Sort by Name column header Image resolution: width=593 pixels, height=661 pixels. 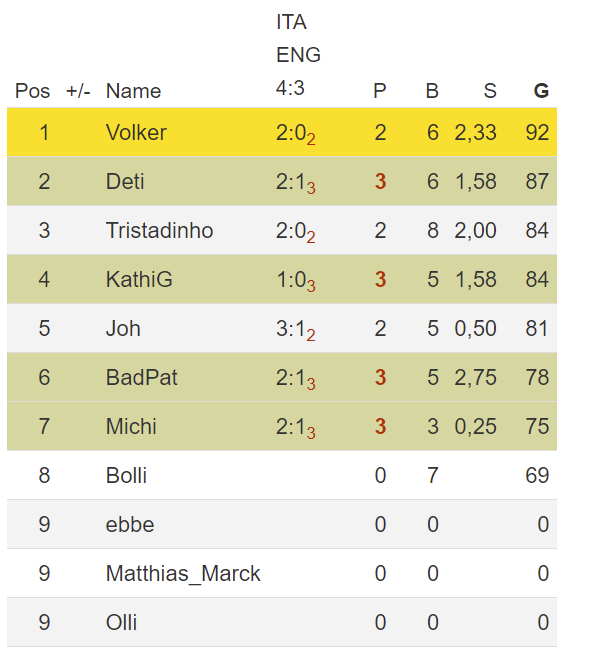(133, 91)
